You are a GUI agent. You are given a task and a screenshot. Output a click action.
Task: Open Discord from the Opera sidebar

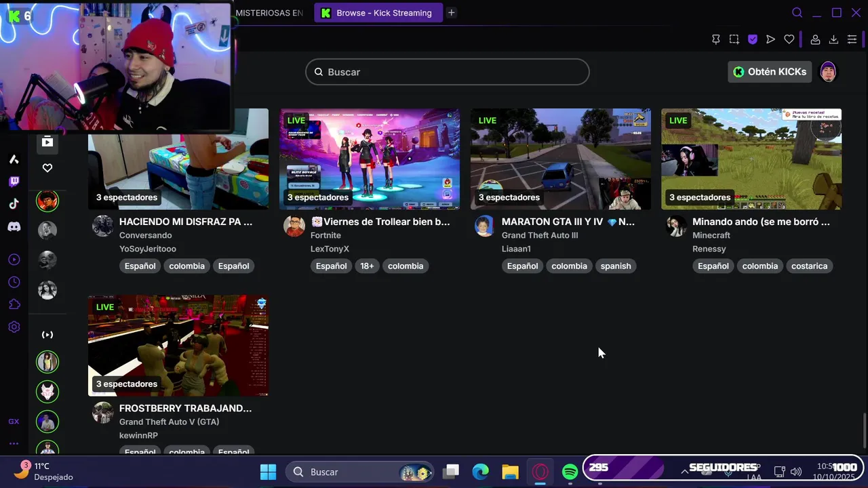(x=14, y=226)
